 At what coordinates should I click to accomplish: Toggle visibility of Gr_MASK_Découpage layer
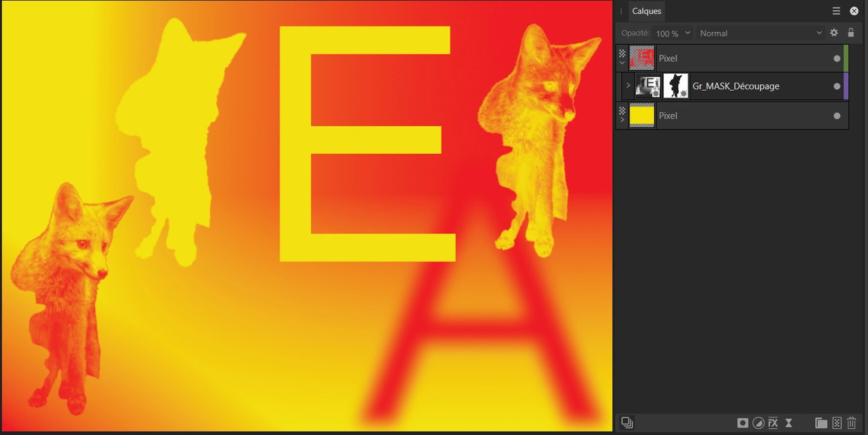tap(837, 87)
